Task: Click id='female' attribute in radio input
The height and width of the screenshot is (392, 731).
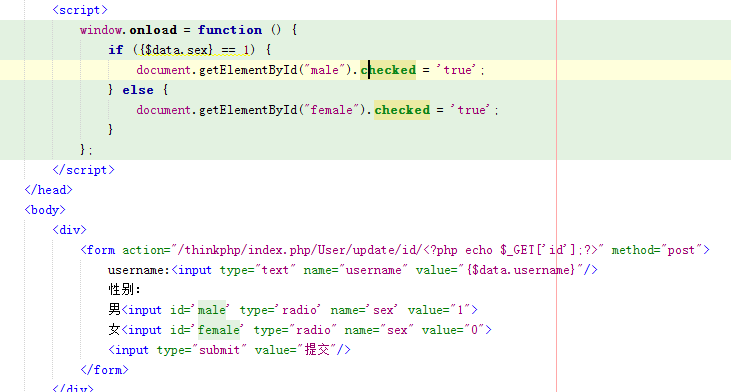Action: pyautogui.click(x=207, y=330)
